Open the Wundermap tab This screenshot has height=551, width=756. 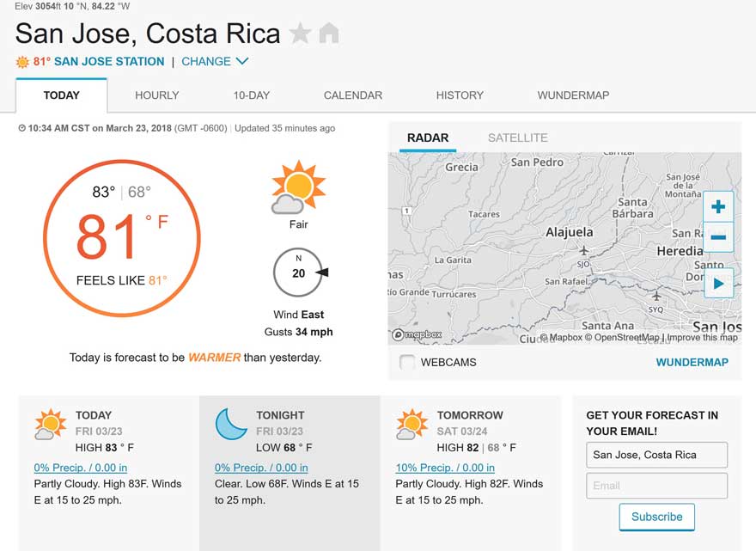573,95
